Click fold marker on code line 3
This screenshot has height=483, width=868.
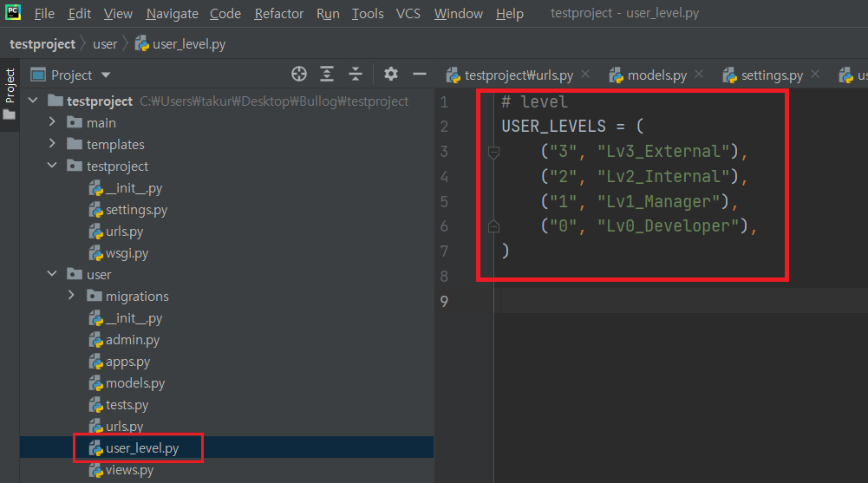click(493, 151)
